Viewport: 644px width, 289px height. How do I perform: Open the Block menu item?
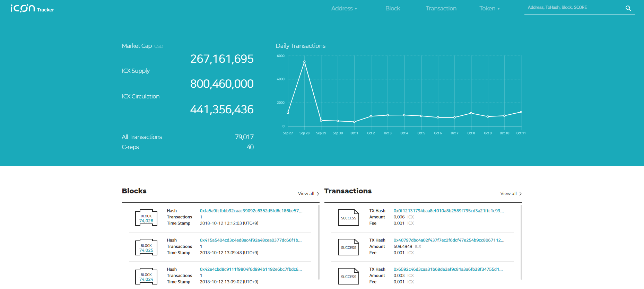(x=393, y=8)
